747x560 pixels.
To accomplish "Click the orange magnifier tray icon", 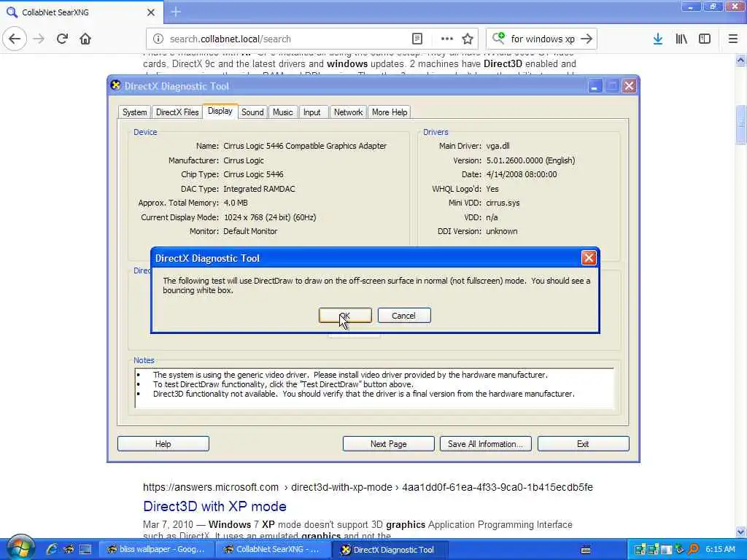I will pyautogui.click(x=694, y=549).
